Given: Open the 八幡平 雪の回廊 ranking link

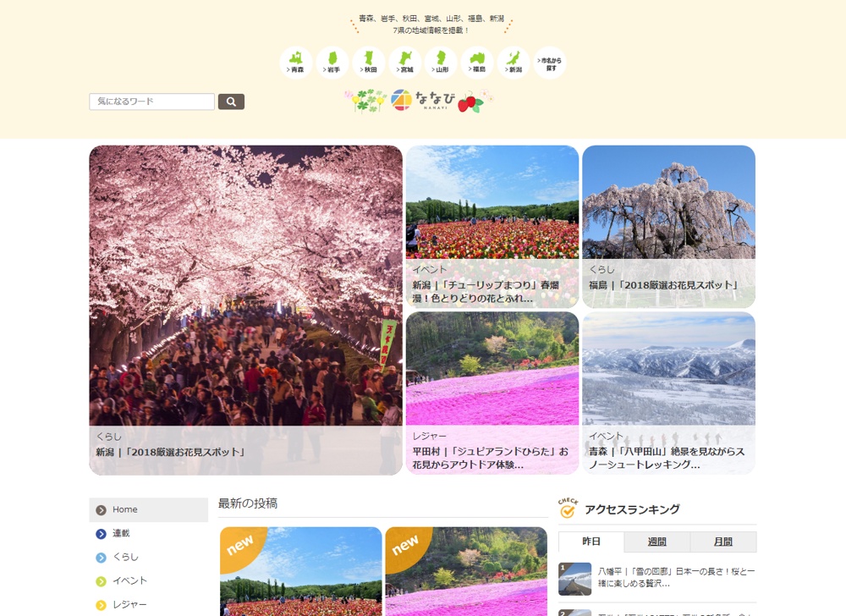Looking at the screenshot, I should [676, 578].
